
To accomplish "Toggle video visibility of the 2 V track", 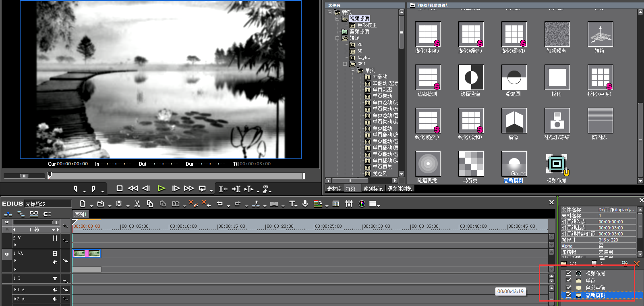I will (55, 238).
